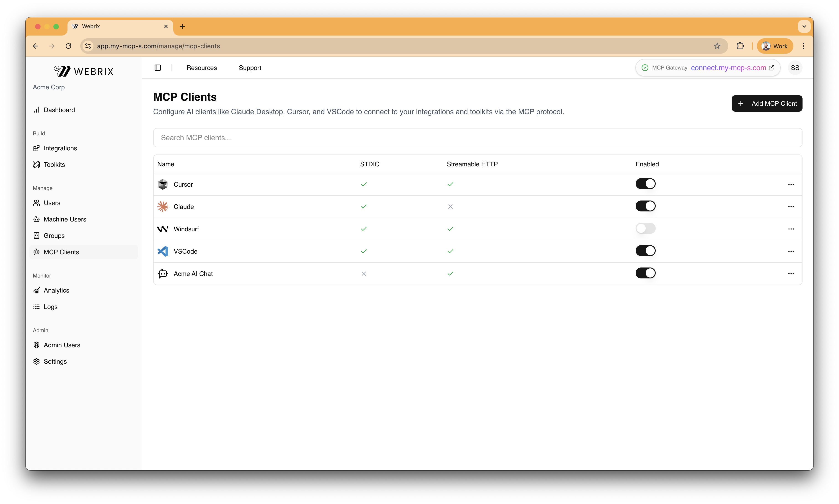Expand the browser tab list chevron

(x=804, y=26)
